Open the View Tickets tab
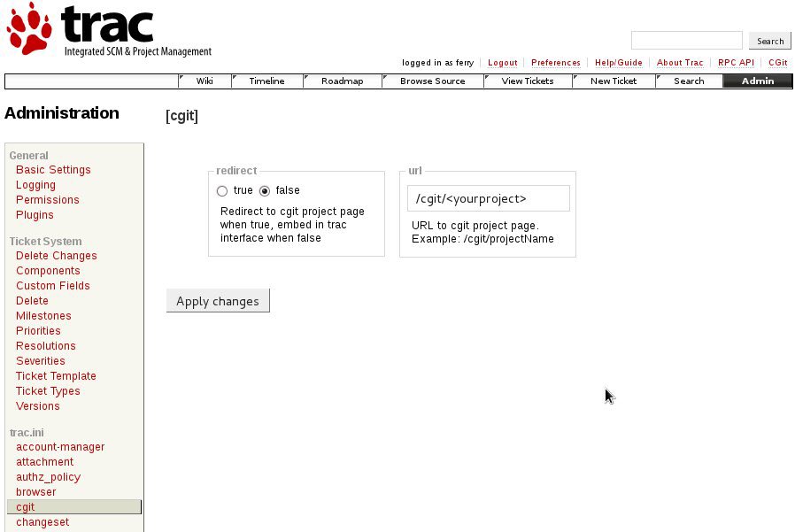Viewport: 795px width, 532px height. 528,81
